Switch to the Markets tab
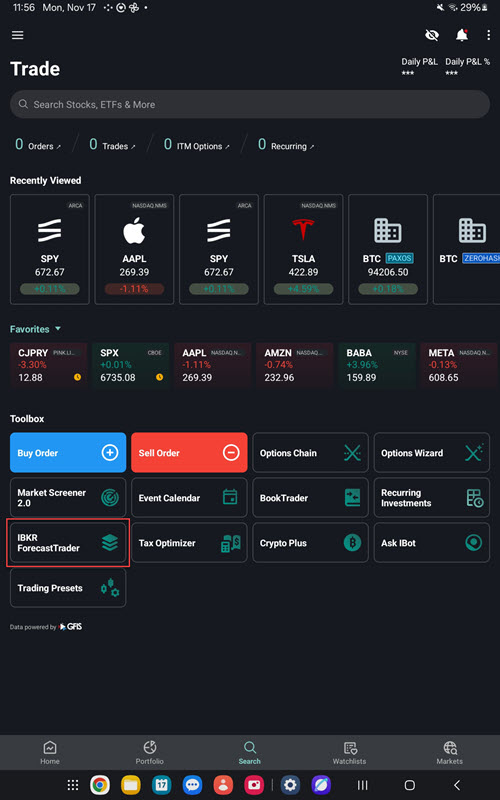The width and height of the screenshot is (500, 800). click(x=449, y=753)
